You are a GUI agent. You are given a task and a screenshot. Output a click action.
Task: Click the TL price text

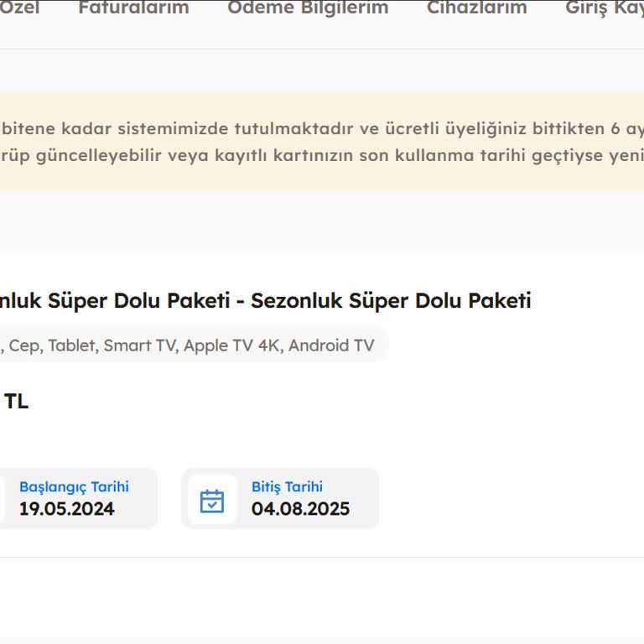coord(16,402)
